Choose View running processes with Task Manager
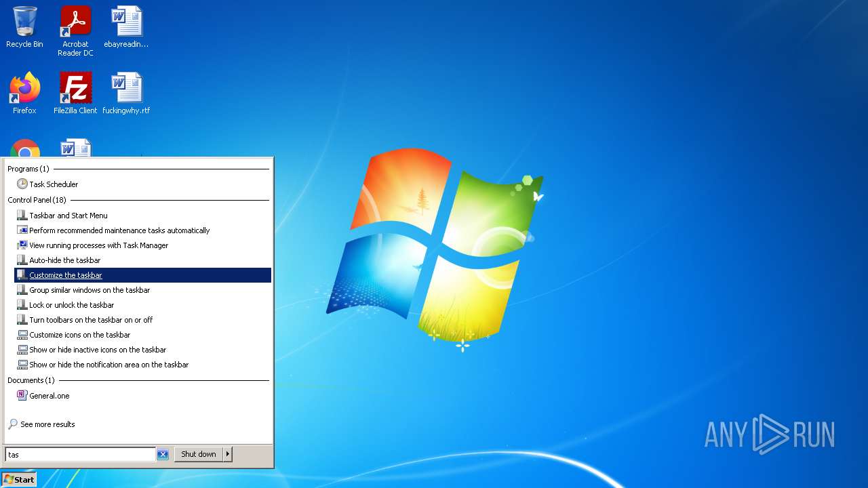Screen dimensions: 868x488 [142, 245]
